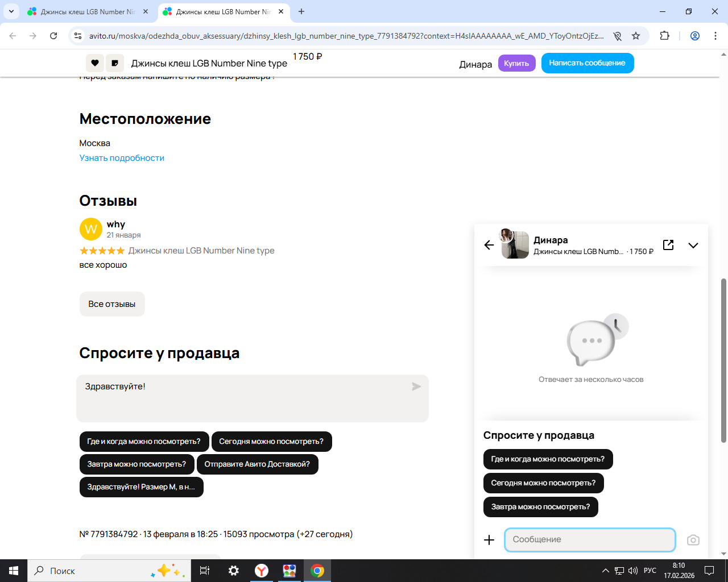Launch Yandex Browser from the taskbar

coord(262,571)
